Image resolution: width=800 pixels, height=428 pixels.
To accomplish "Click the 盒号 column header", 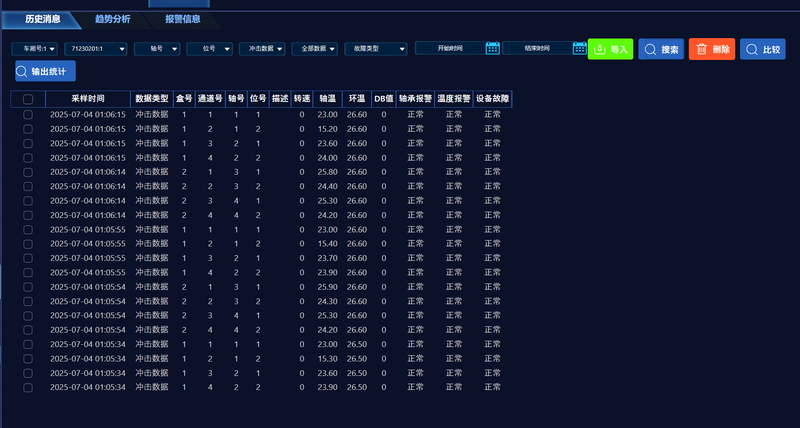I will click(x=184, y=99).
